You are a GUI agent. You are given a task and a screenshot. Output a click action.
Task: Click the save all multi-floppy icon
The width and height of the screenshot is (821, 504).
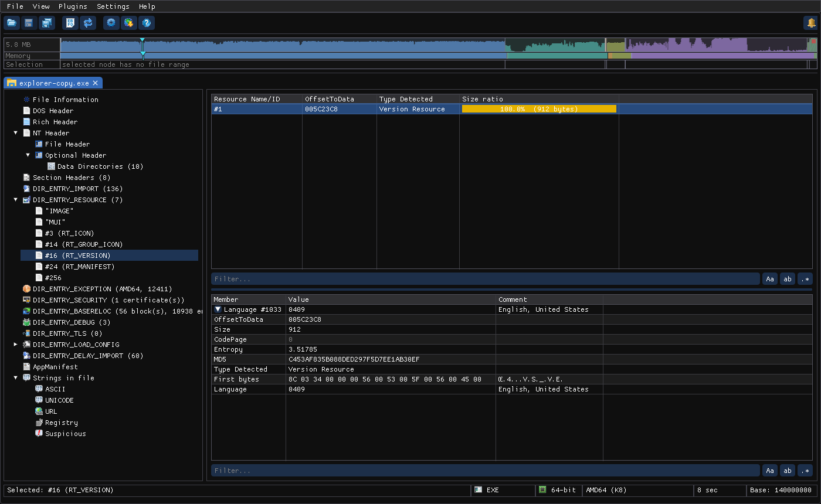(x=46, y=23)
